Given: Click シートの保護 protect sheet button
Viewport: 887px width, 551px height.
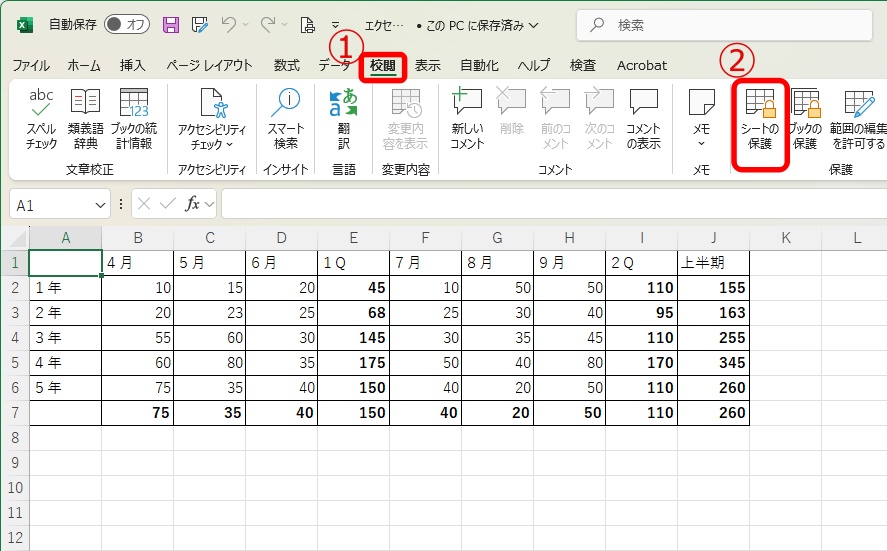Looking at the screenshot, I should [x=761, y=118].
